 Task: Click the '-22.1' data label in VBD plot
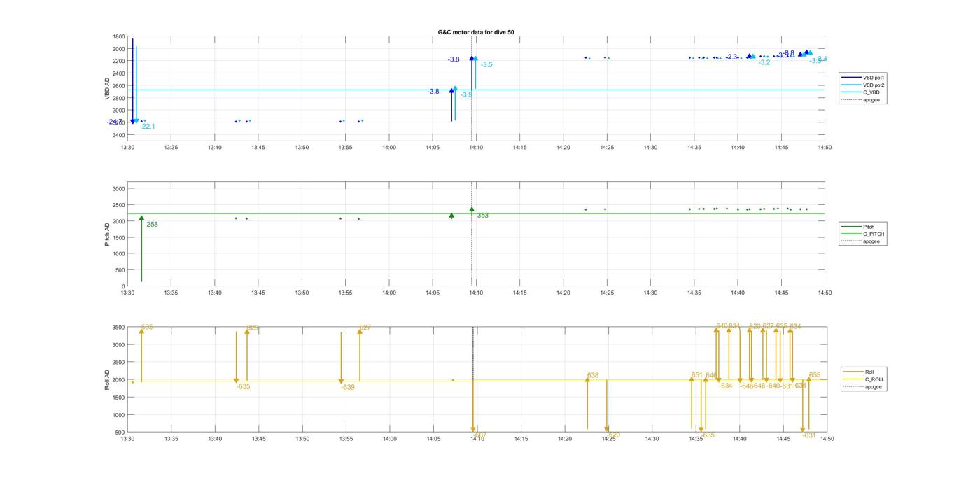147,127
